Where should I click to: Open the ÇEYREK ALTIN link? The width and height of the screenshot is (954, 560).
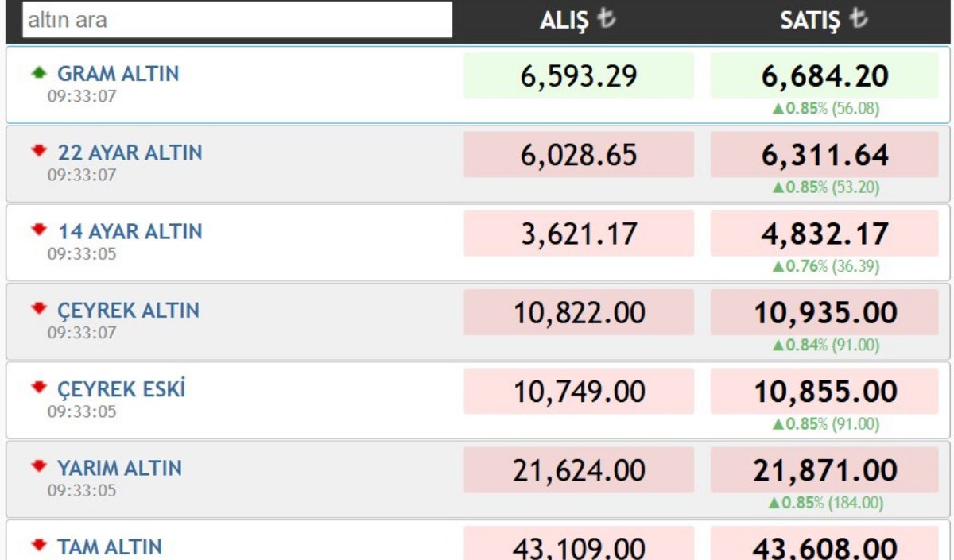click(x=128, y=310)
